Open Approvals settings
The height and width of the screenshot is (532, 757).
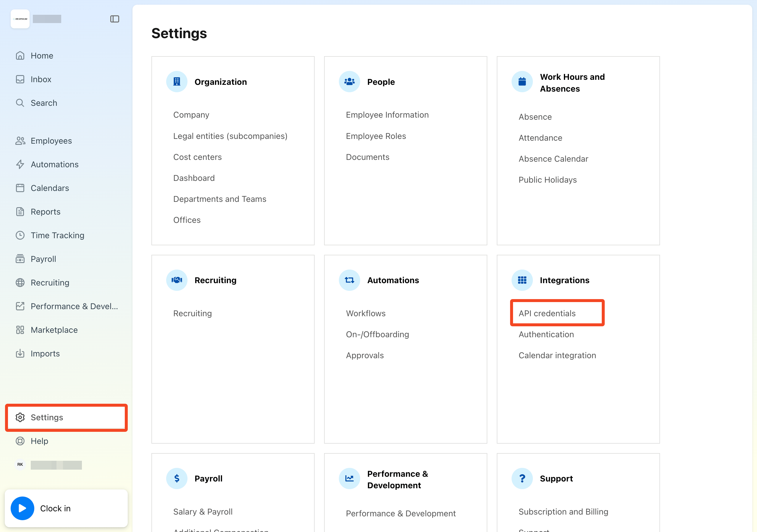[365, 355]
